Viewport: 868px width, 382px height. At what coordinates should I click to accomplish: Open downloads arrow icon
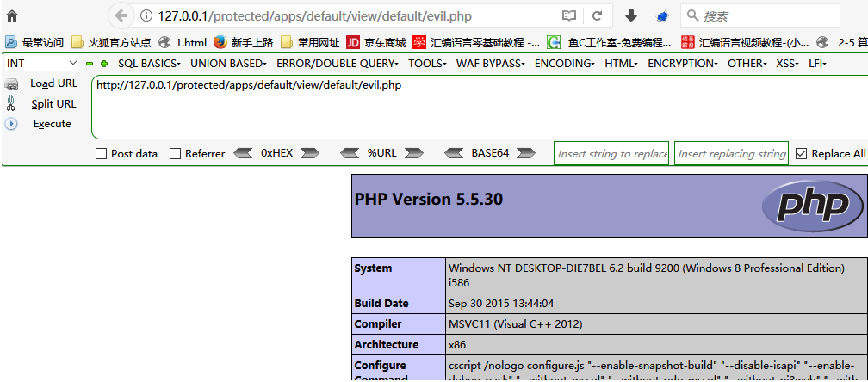pyautogui.click(x=631, y=16)
